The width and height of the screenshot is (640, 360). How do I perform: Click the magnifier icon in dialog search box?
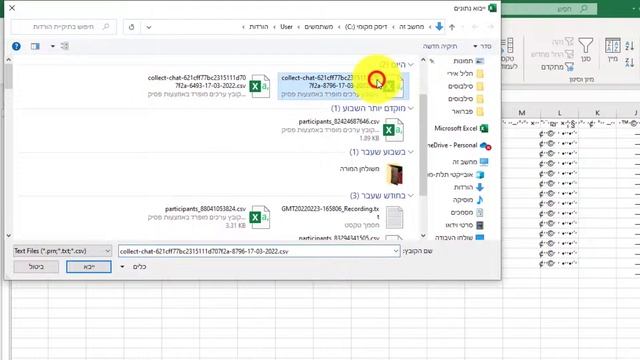point(106,27)
